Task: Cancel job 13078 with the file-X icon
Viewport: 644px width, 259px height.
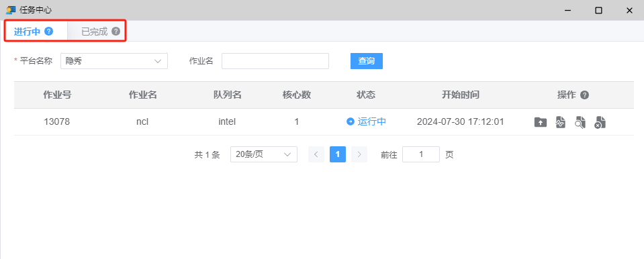Action: [600, 122]
